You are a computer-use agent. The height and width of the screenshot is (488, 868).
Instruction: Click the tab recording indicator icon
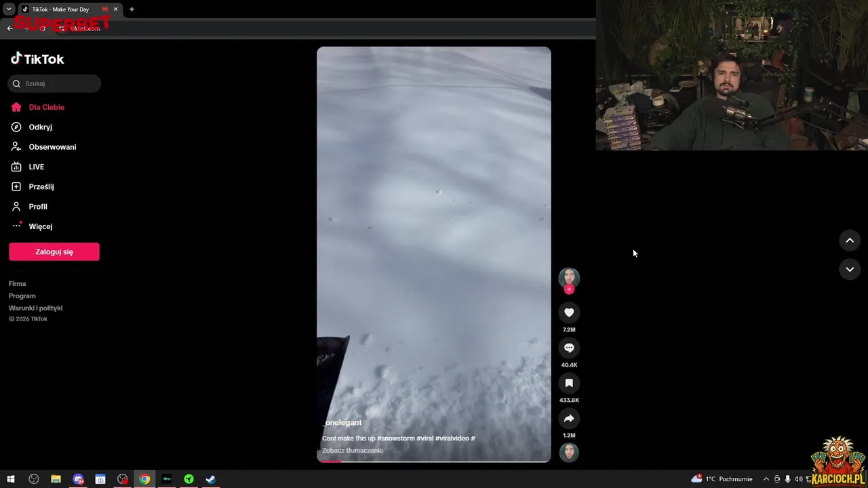coord(105,9)
